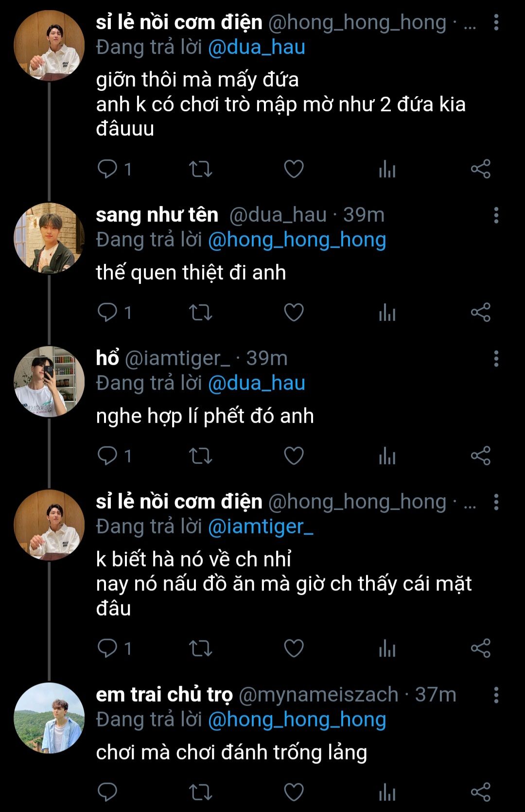Open hổ's mirror selfie avatar
This screenshot has height=812, width=525.
(49, 382)
